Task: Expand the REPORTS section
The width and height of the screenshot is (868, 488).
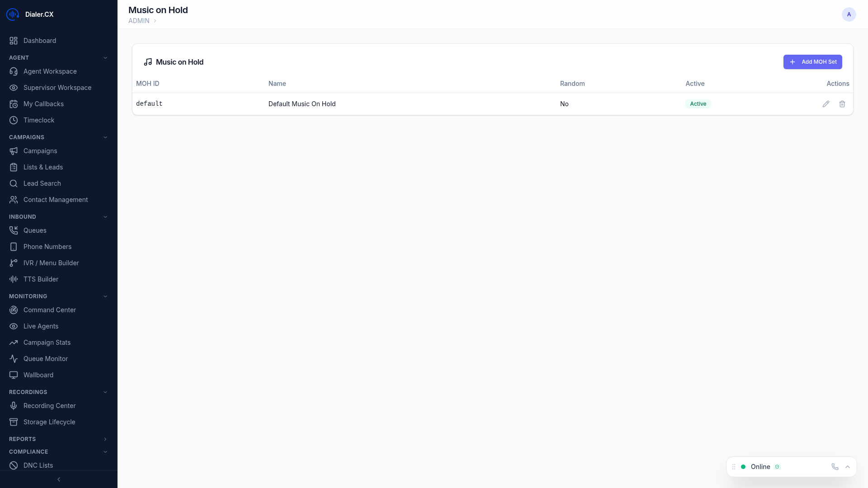Action: pyautogui.click(x=105, y=439)
